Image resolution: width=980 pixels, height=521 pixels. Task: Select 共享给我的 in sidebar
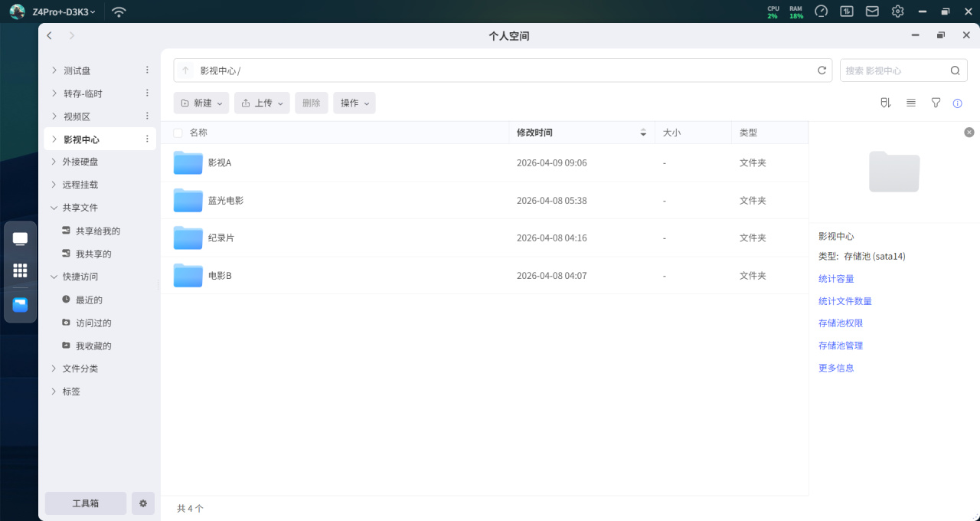(98, 231)
